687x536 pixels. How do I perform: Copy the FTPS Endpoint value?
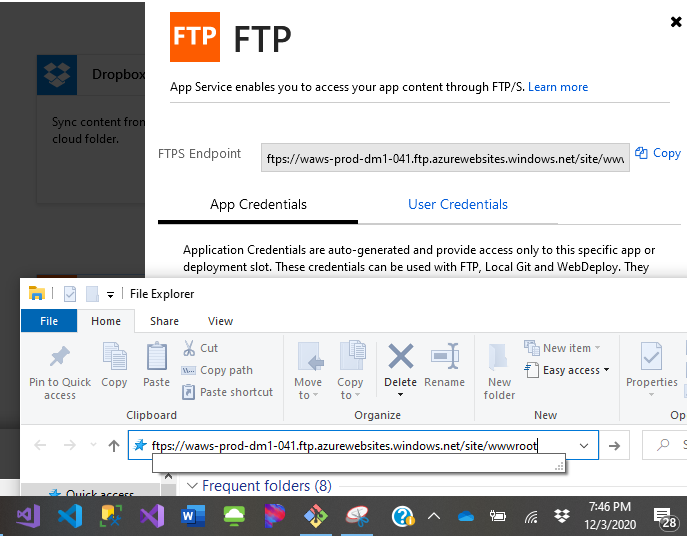[658, 153]
